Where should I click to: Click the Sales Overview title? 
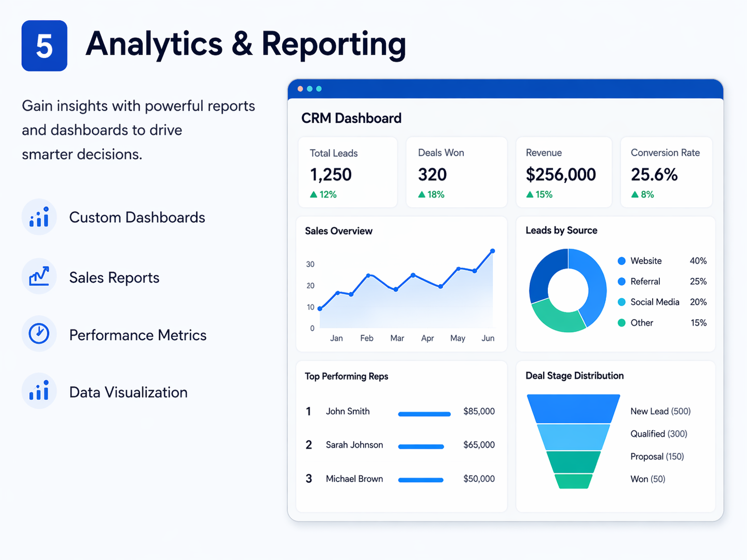coord(338,231)
